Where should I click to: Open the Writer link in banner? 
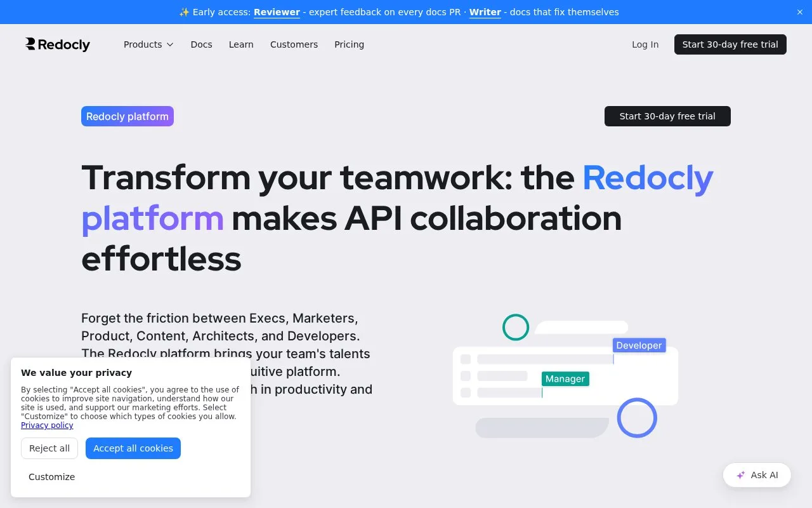tap(485, 12)
